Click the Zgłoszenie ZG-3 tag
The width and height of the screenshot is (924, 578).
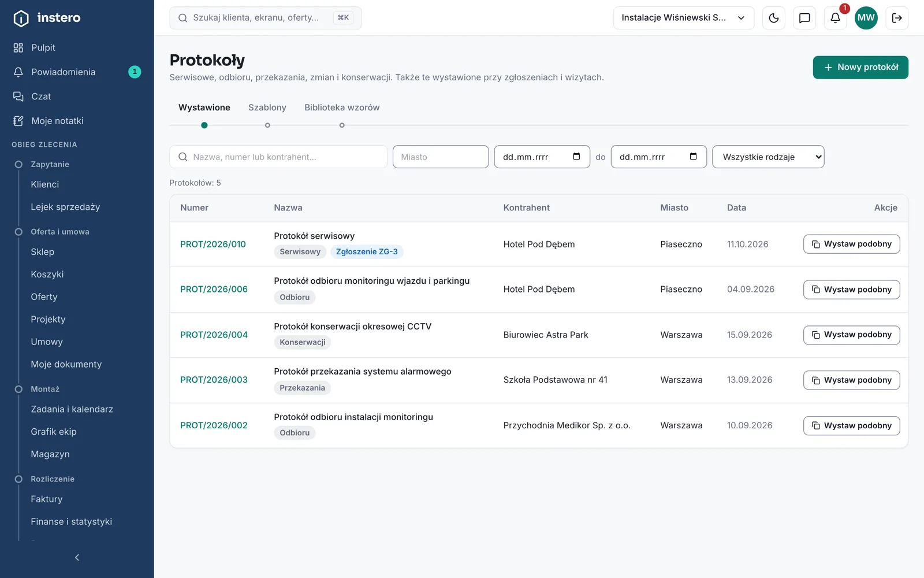pos(367,251)
